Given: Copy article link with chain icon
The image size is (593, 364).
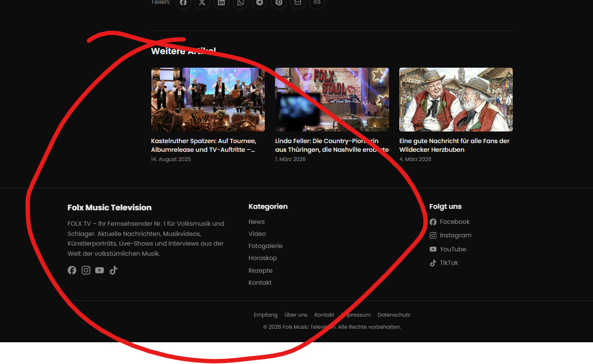Looking at the screenshot, I should pos(317,2).
